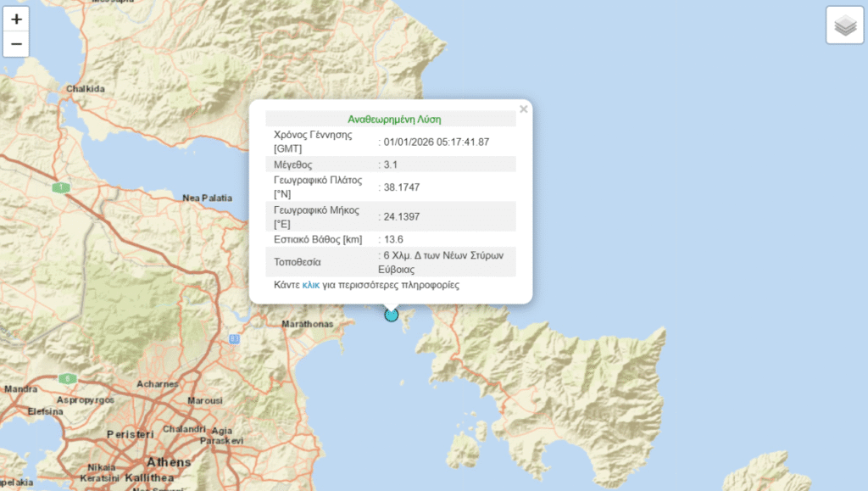Viewport: 868px width, 491px height.
Task: Click the 'Αναθεωρημένη Λύση' popup header
Action: (393, 120)
